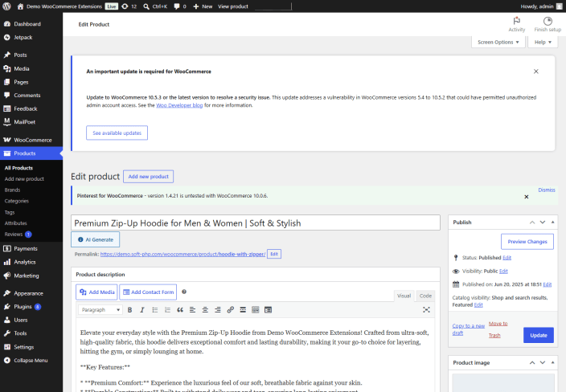566x392 pixels.
Task: Click the WordPress logo in admin bar
Action: [x=7, y=6]
